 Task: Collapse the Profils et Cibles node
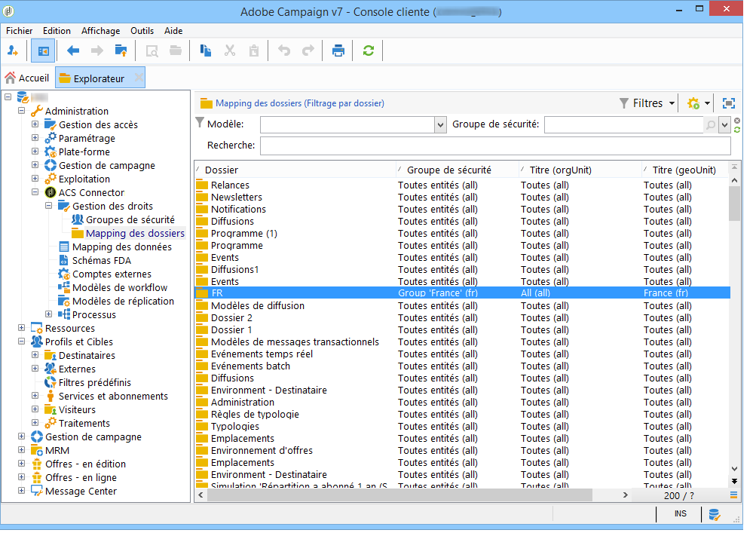click(x=22, y=341)
